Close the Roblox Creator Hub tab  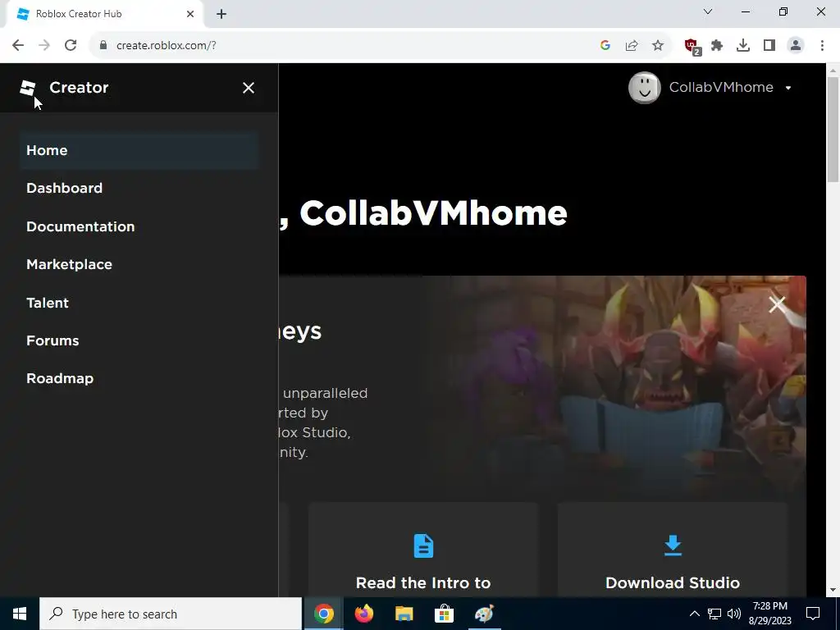click(190, 14)
